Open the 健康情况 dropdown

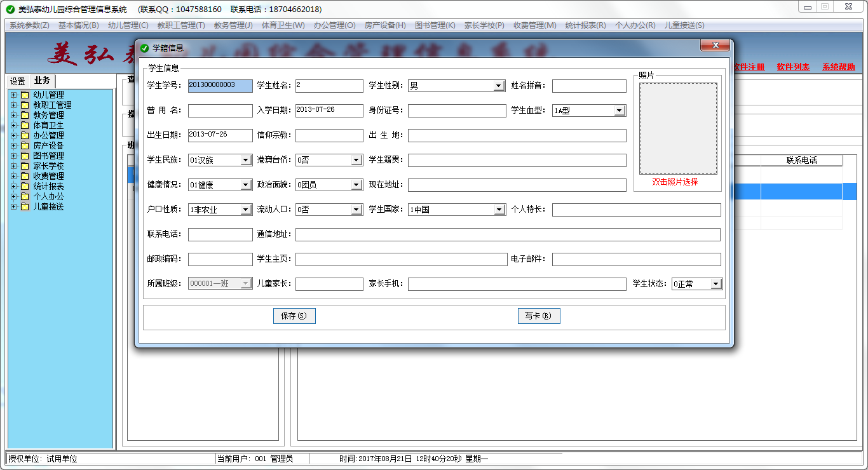[x=246, y=185]
